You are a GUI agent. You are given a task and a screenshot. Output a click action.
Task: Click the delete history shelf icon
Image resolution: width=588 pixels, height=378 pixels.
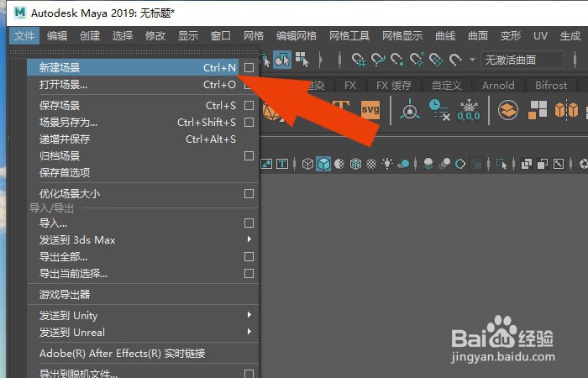(438, 109)
